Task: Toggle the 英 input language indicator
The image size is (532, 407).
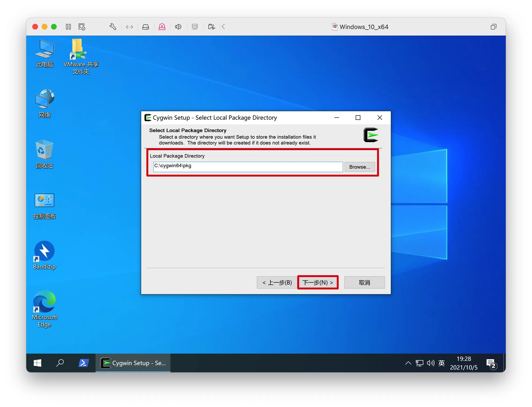Action: point(441,363)
